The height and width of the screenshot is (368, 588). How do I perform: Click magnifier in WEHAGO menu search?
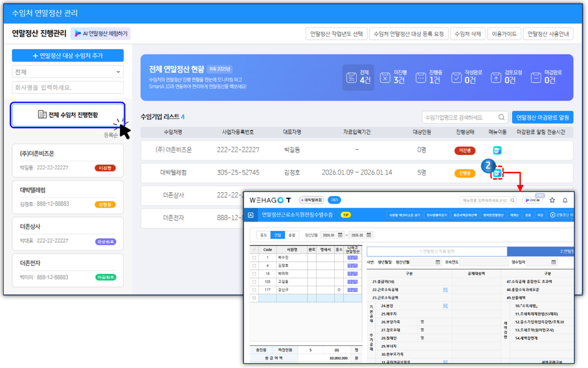click(x=512, y=200)
